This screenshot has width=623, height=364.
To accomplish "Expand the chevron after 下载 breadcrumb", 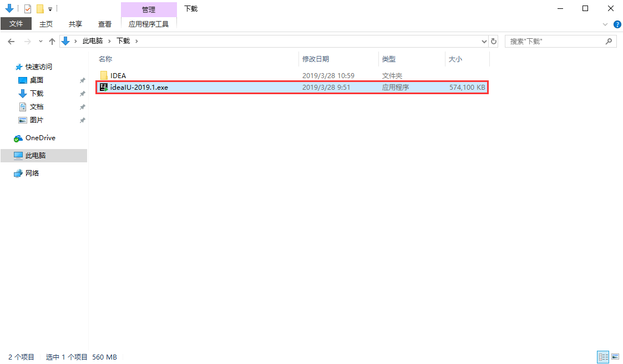I will tap(136, 41).
